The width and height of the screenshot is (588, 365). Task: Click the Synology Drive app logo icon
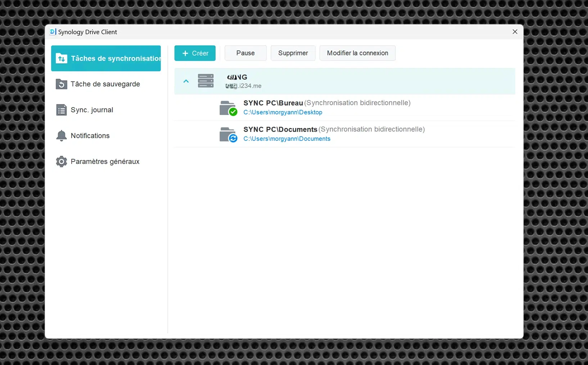click(53, 32)
